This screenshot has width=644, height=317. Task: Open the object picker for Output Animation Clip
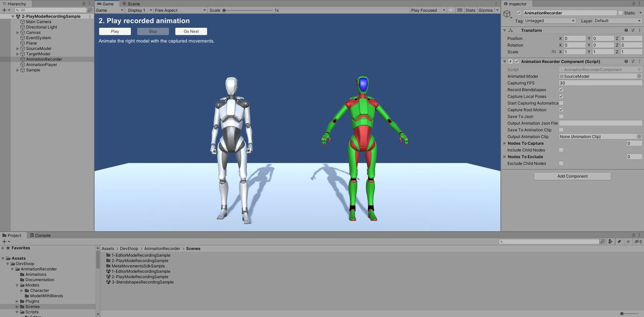pyautogui.click(x=639, y=137)
